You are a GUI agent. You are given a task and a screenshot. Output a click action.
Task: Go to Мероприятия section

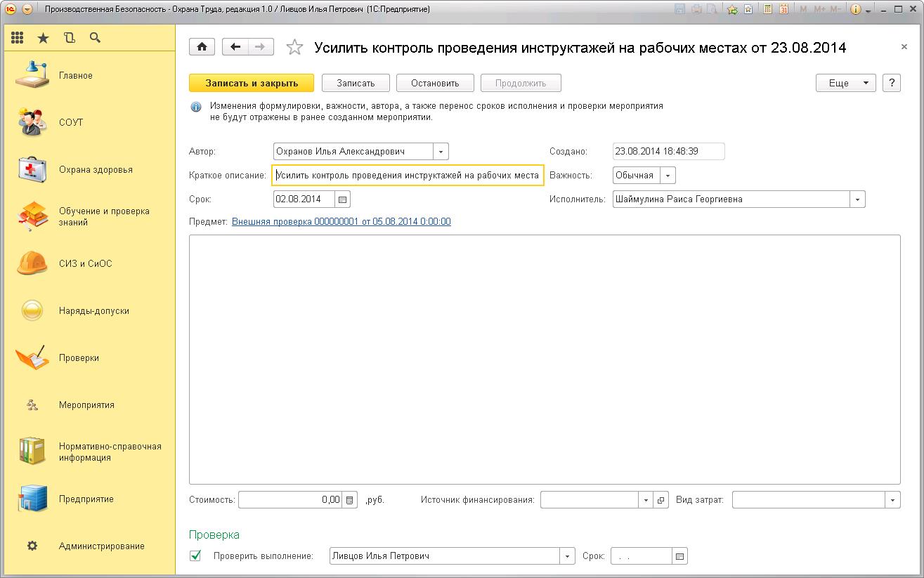[x=86, y=405]
